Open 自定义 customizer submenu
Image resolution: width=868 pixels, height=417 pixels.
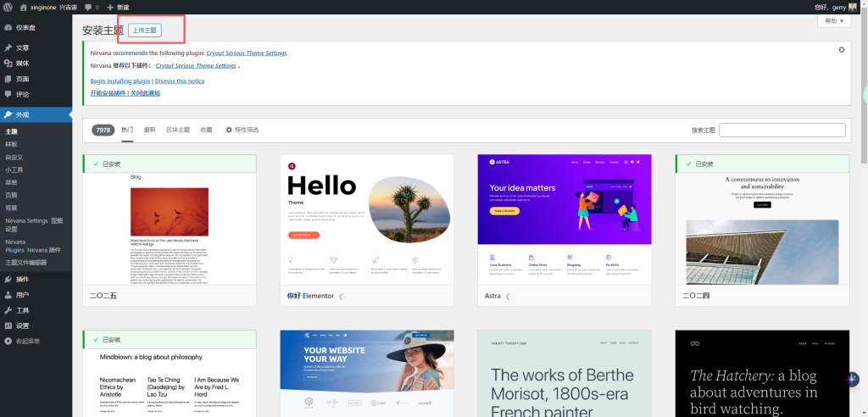(14, 158)
